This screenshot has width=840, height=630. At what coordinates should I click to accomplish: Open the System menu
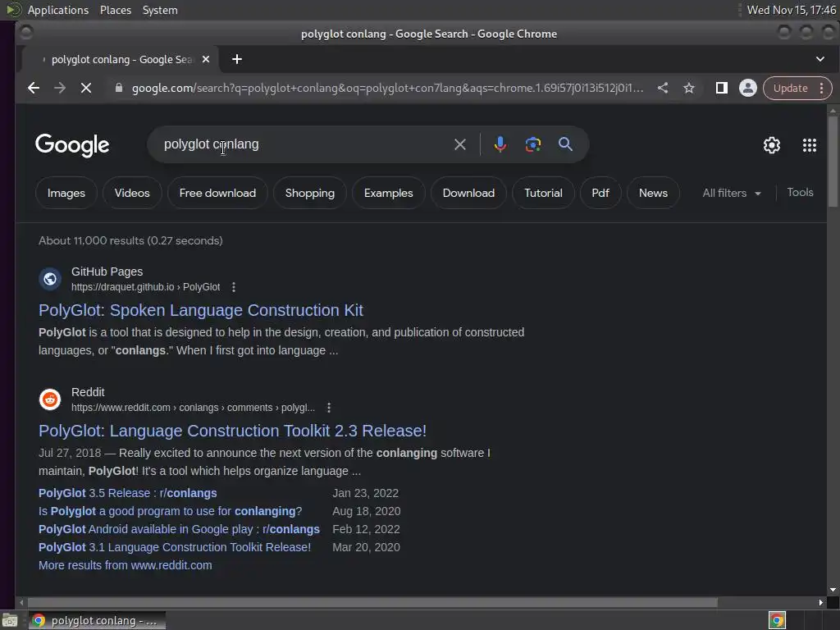160,10
